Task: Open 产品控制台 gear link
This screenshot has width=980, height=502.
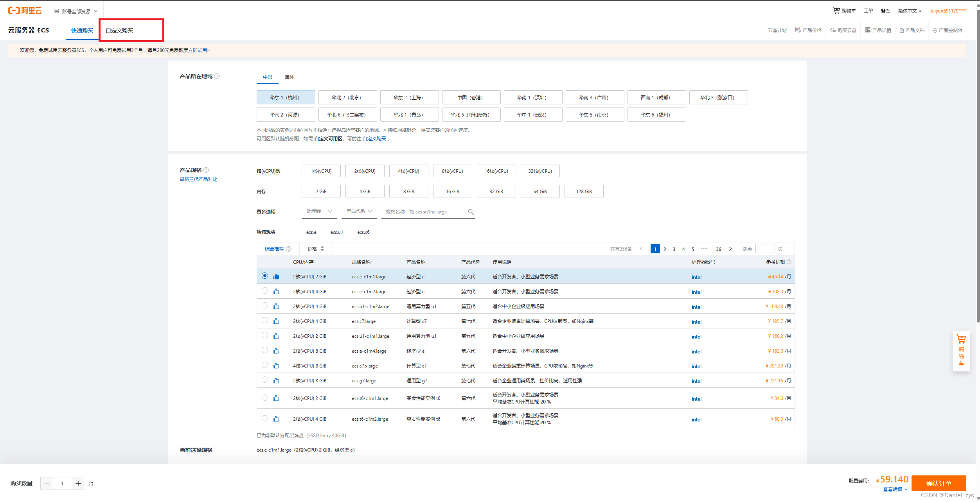Action: (x=947, y=30)
